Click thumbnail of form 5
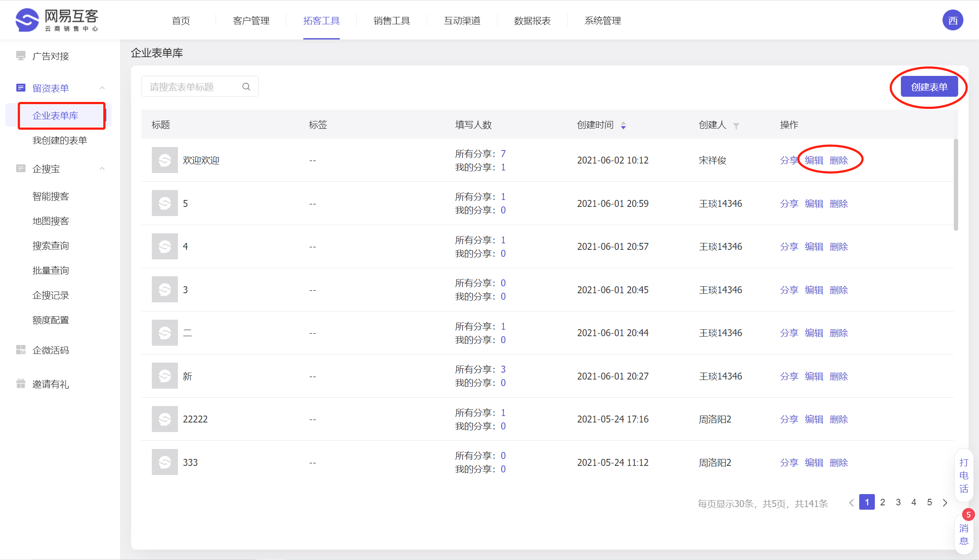The image size is (979, 560). (165, 203)
